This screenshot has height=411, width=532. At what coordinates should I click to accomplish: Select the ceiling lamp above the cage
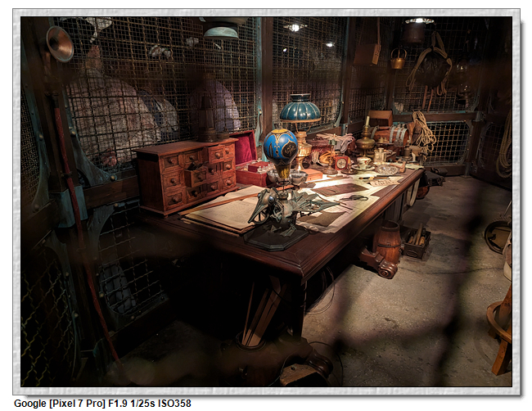(x=221, y=31)
